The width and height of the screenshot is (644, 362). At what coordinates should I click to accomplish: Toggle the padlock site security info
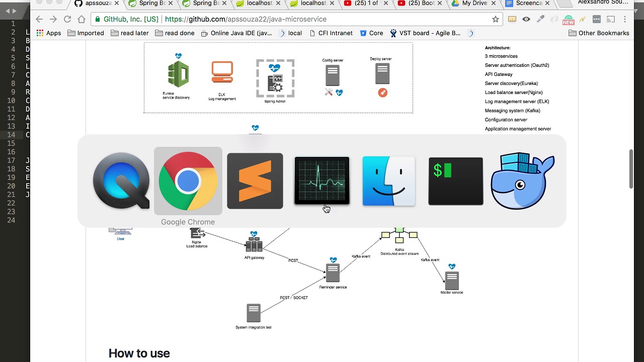98,19
